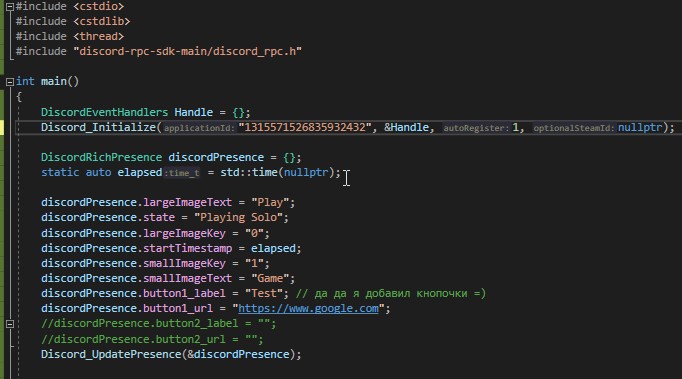
Task: Click the #include <cstdio> line
Action: [x=70, y=7]
